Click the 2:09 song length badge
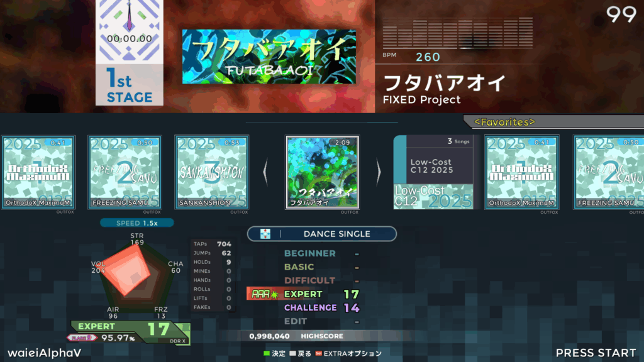Image resolution: width=644 pixels, height=362 pixels. tap(343, 143)
